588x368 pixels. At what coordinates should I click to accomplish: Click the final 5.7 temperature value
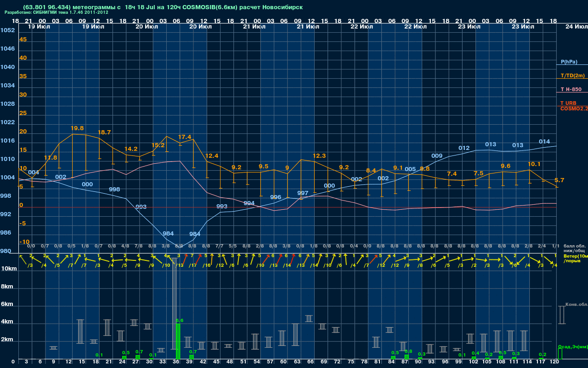(560, 180)
